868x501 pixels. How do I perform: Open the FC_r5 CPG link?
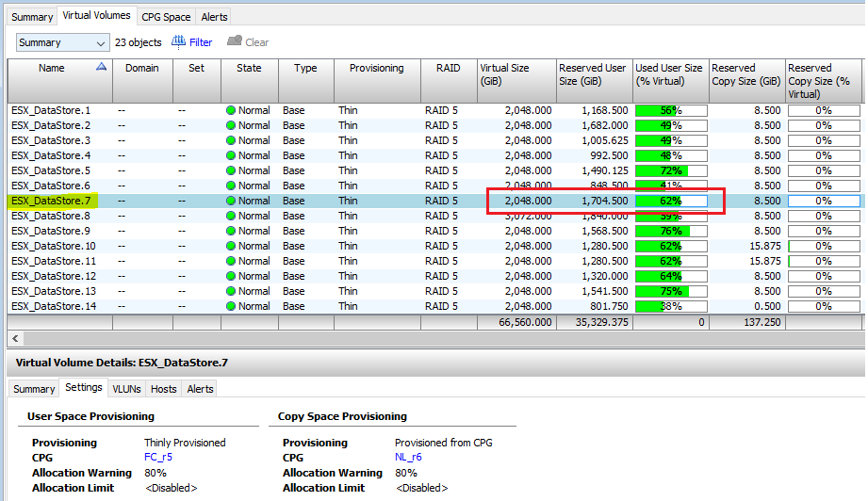[x=158, y=458]
